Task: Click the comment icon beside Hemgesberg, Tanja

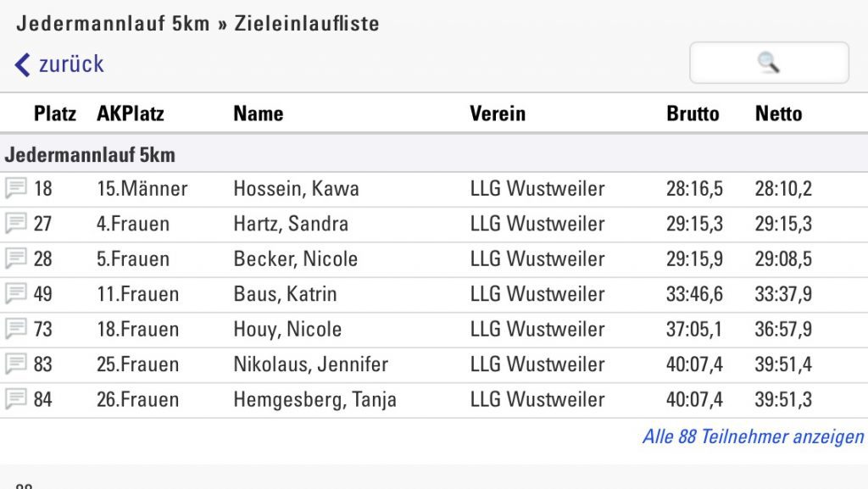Action: point(15,399)
